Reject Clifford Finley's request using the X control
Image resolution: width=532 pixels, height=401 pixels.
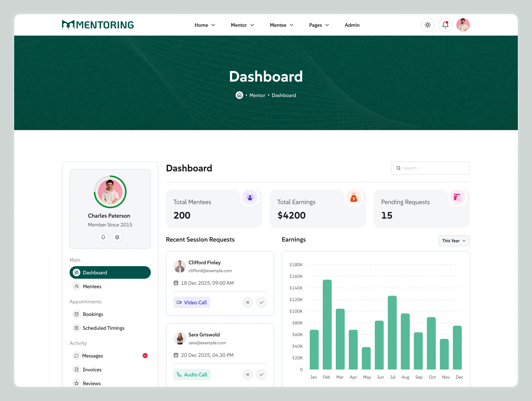(x=248, y=302)
